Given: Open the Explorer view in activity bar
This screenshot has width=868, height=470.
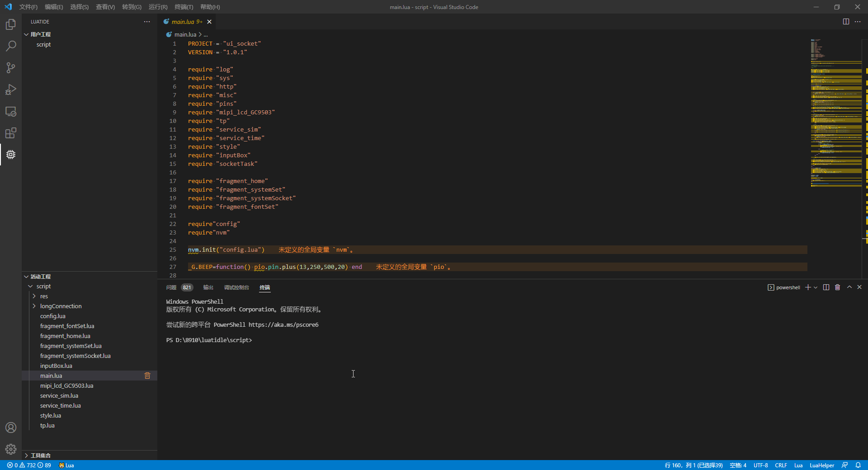Looking at the screenshot, I should pos(11,24).
